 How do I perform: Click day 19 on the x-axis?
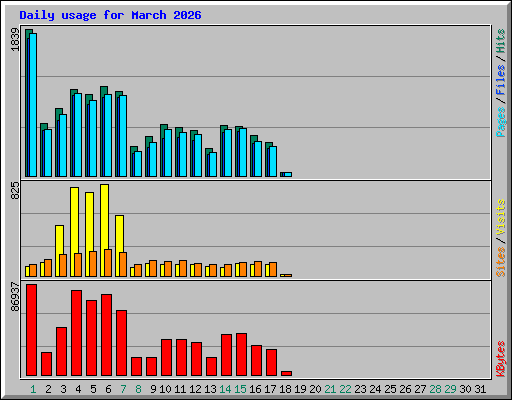(x=300, y=389)
